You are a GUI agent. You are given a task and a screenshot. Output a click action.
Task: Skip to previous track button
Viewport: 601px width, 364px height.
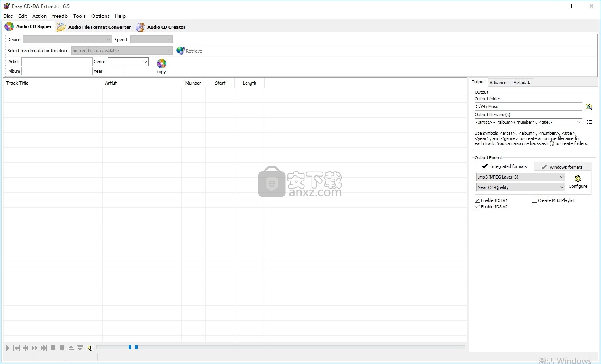pos(17,348)
